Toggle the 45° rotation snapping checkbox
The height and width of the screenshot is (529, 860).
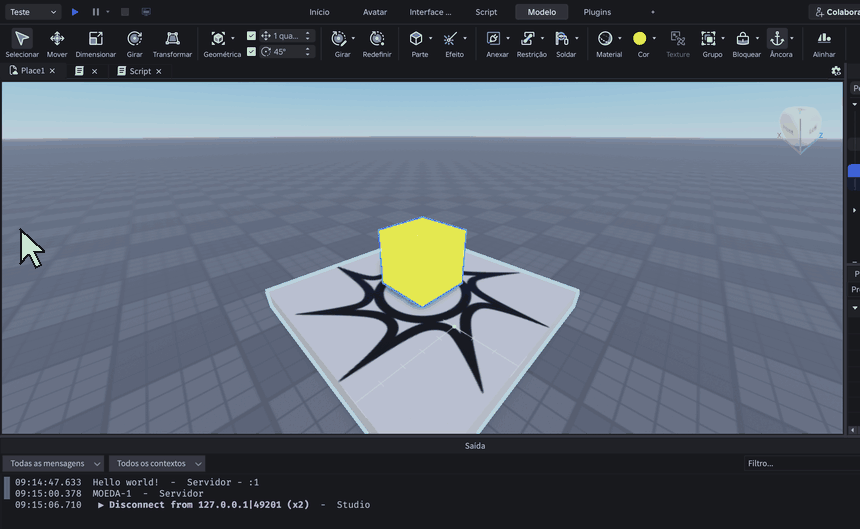tap(251, 52)
